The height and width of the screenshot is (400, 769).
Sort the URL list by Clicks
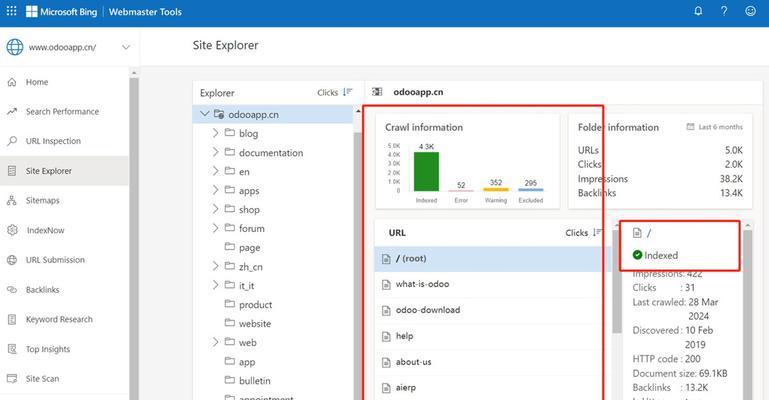pos(584,232)
